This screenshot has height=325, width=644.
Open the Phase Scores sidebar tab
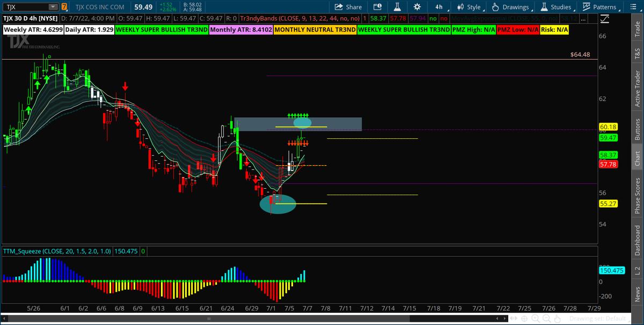637,194
